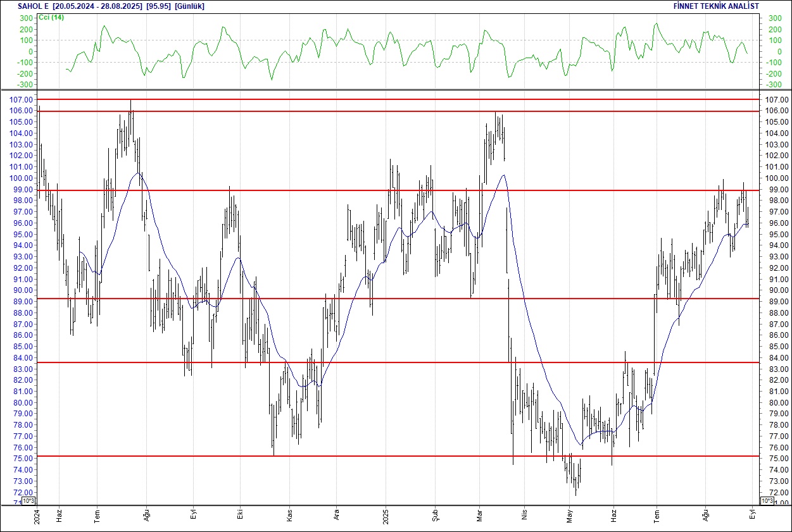Click the Eki month label
The image size is (792, 532).
pos(240,515)
